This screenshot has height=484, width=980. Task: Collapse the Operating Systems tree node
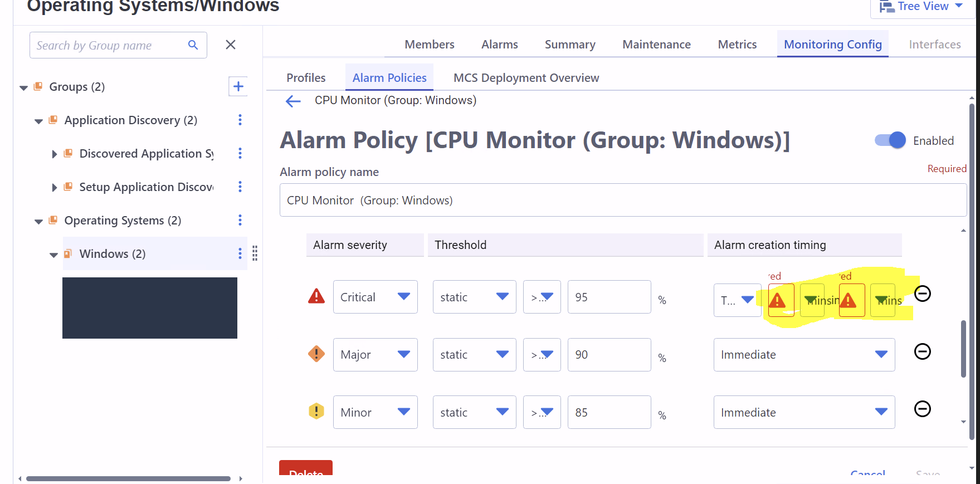pos(38,221)
